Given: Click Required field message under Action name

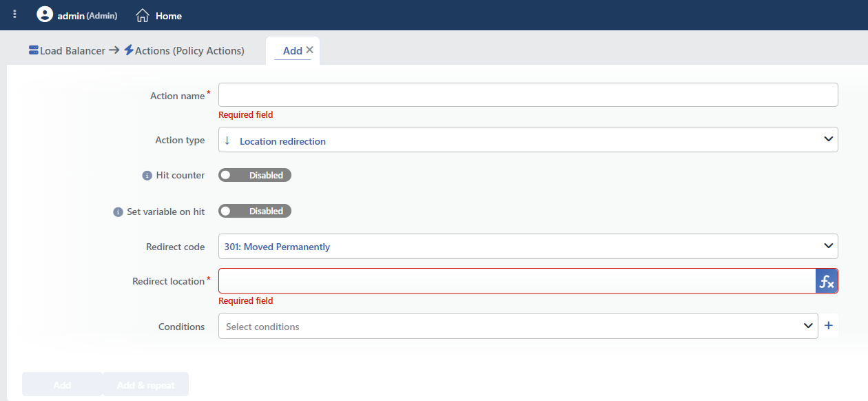Looking at the screenshot, I should tap(246, 115).
